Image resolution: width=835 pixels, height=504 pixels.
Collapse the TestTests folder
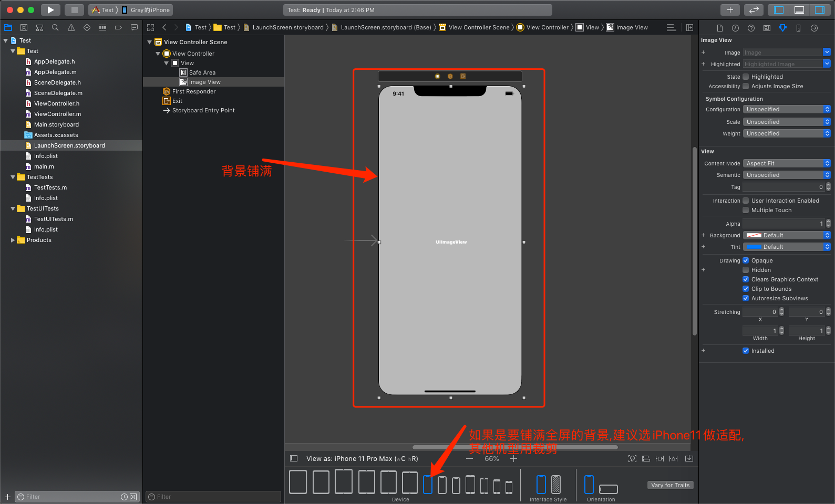tap(13, 177)
